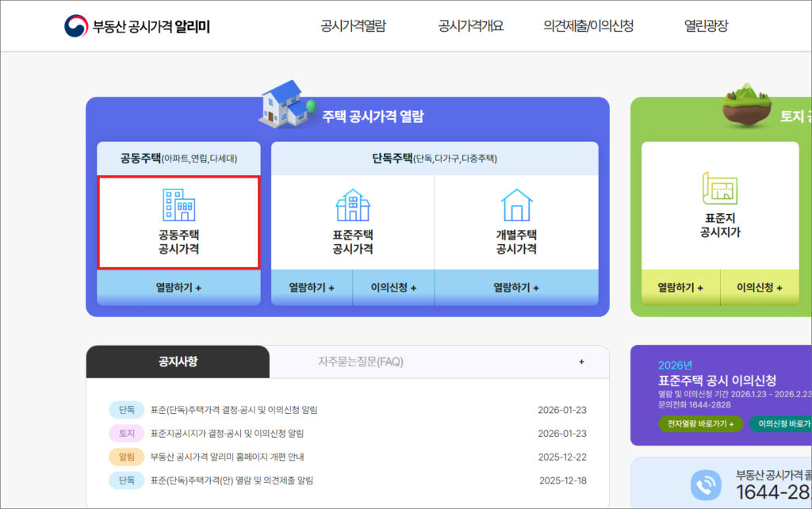812x509 pixels.
Task: Open 이의신청 + under 표준주택 공시가격
Action: pos(393,287)
